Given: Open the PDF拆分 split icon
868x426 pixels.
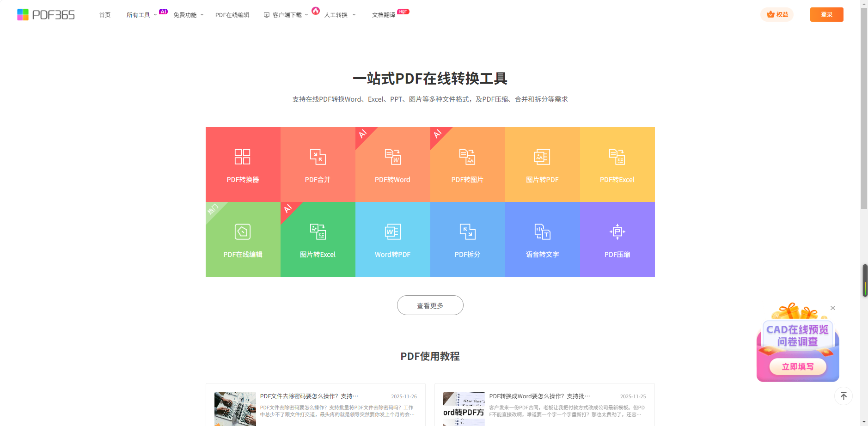Looking at the screenshot, I should click(x=467, y=231).
